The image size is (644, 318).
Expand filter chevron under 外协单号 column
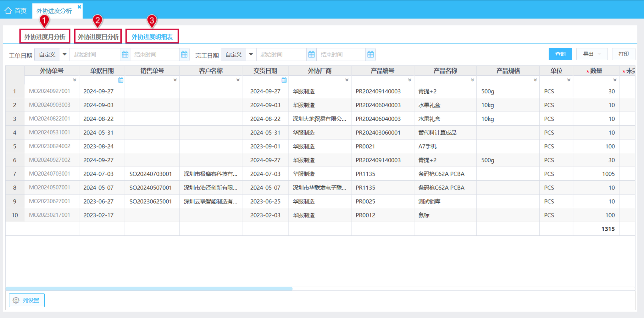[x=75, y=80]
